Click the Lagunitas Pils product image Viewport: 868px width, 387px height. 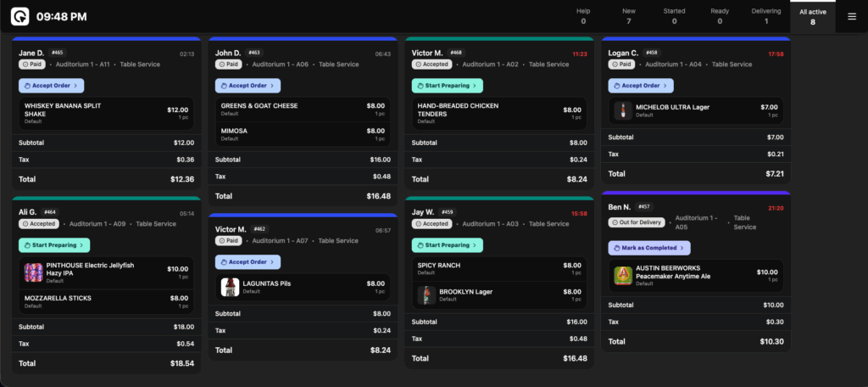pos(230,287)
